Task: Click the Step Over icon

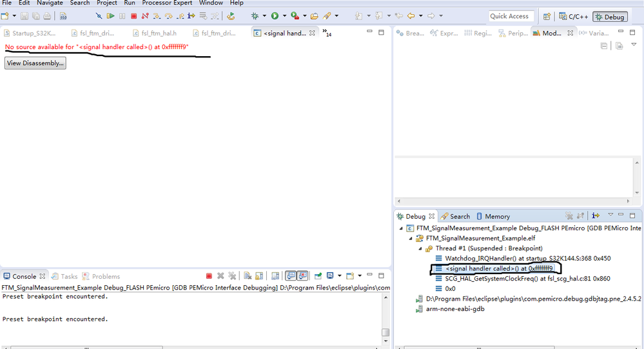Action: pos(168,16)
